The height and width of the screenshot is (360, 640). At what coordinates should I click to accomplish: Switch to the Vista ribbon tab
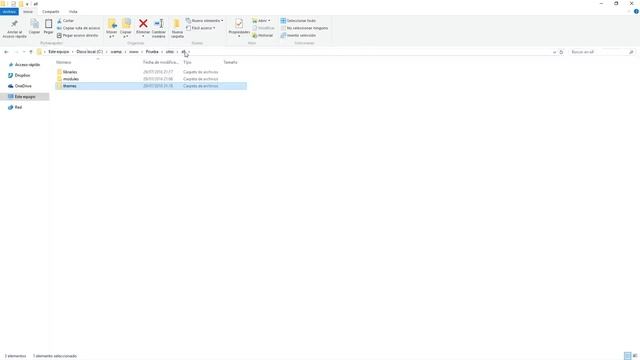[73, 11]
